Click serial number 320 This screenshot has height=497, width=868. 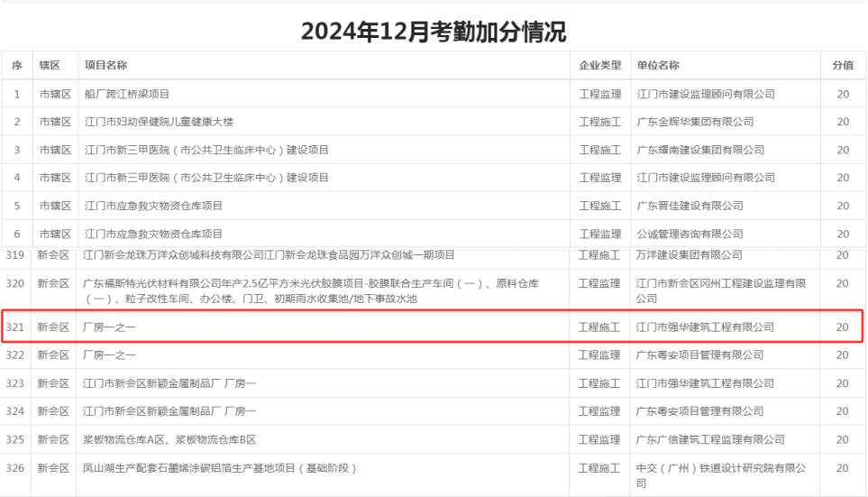(x=15, y=283)
